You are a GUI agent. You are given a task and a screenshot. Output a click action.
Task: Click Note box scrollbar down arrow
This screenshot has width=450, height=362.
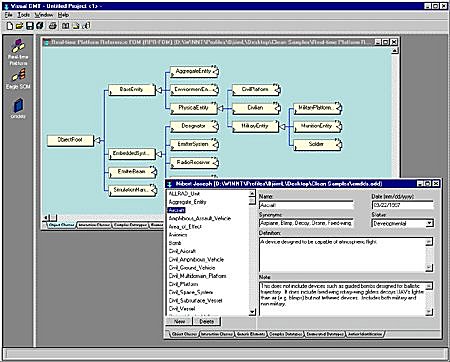click(x=429, y=312)
